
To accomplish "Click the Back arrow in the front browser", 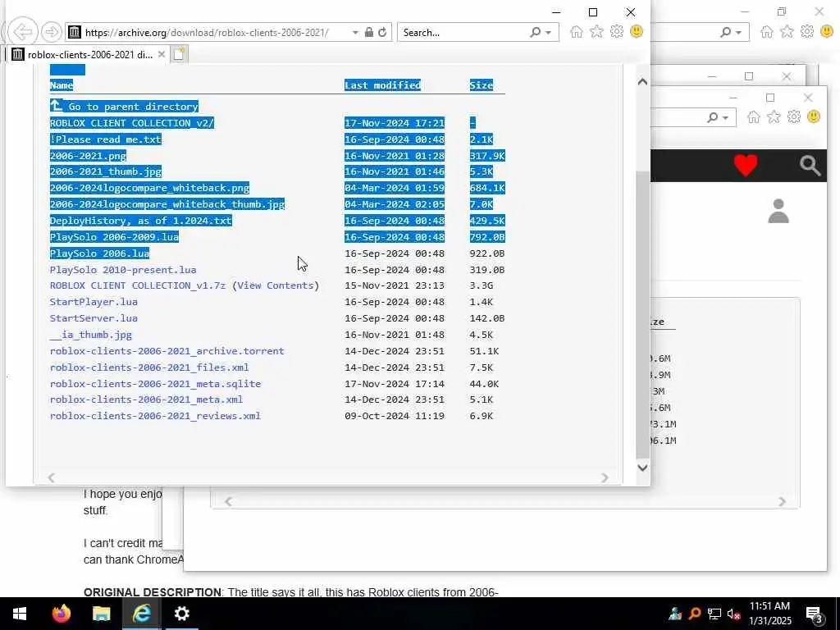I will tap(23, 32).
